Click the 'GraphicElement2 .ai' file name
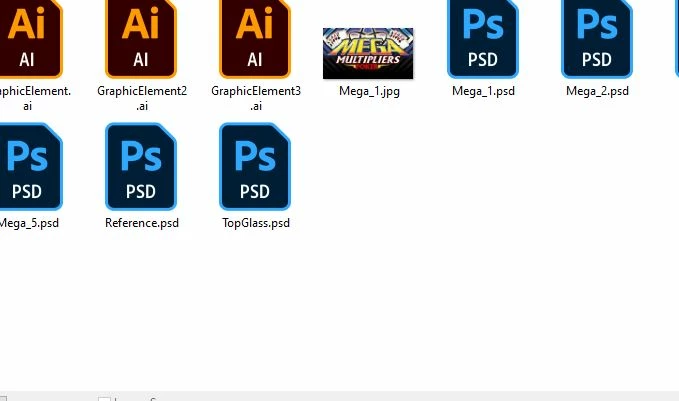This screenshot has height=401, width=679. coord(142,98)
